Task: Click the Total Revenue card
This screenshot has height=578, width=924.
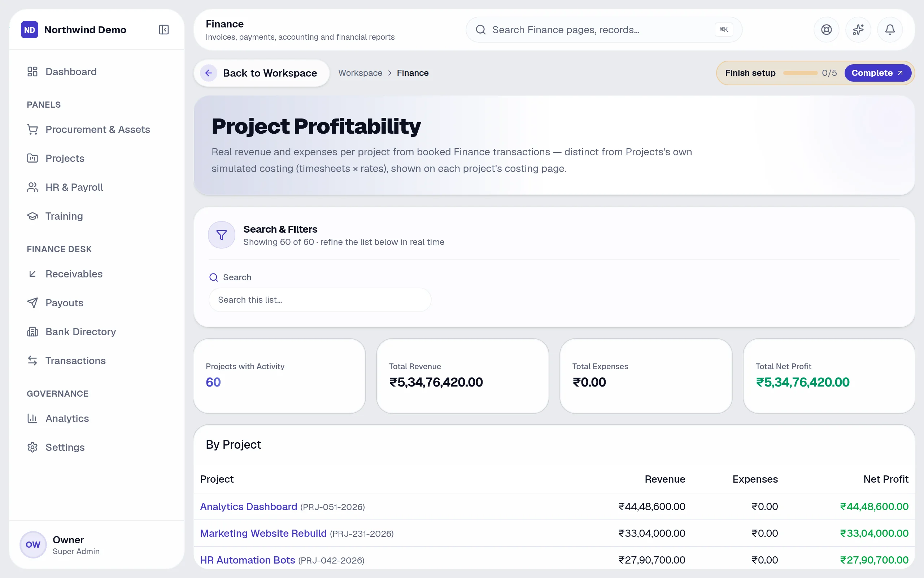Action: [462, 376]
